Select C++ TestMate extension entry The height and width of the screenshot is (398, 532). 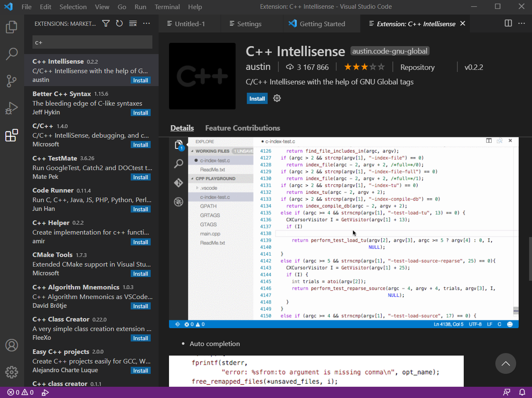click(91, 167)
